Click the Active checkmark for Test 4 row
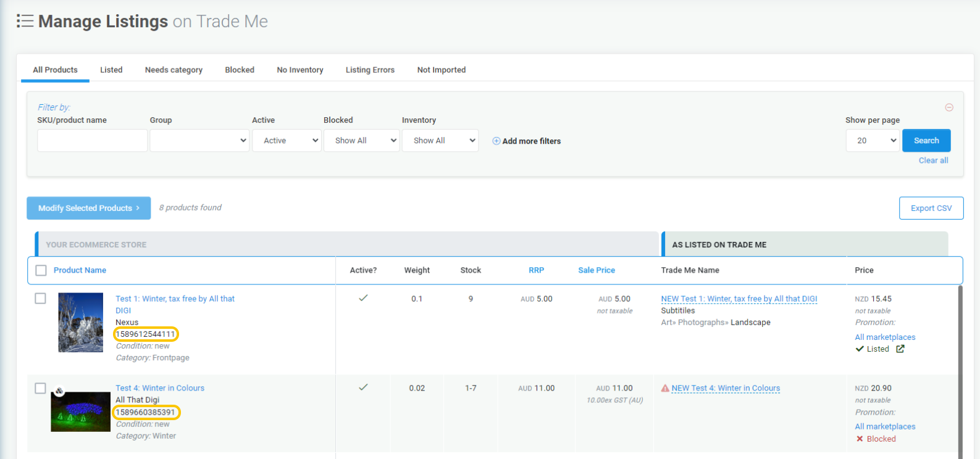Screen dimensions: 980x459 pyautogui.click(x=363, y=387)
